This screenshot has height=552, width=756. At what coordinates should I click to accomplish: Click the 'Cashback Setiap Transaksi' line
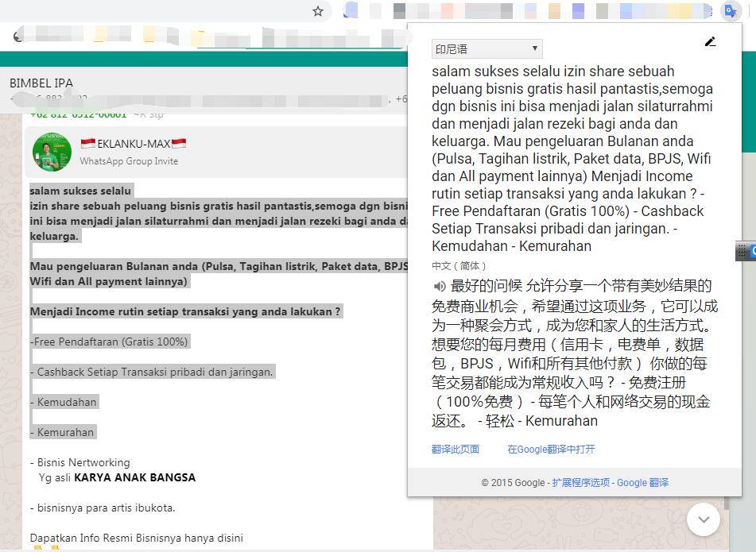pos(151,372)
